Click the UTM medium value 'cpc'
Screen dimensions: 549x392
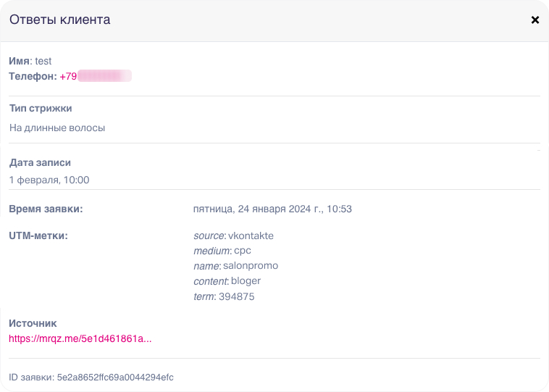pos(242,251)
